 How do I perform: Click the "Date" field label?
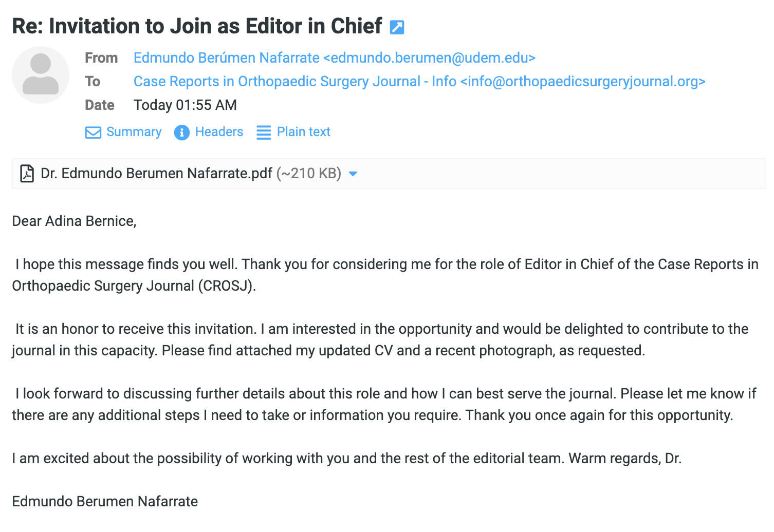pos(100,105)
